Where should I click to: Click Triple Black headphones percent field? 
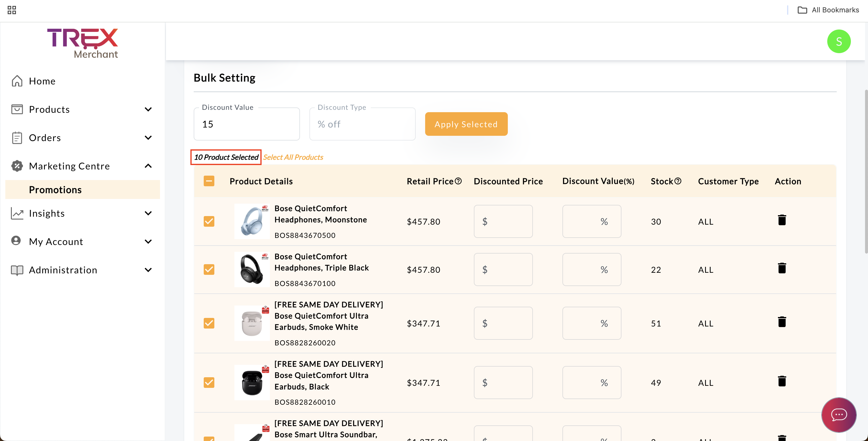pyautogui.click(x=592, y=269)
